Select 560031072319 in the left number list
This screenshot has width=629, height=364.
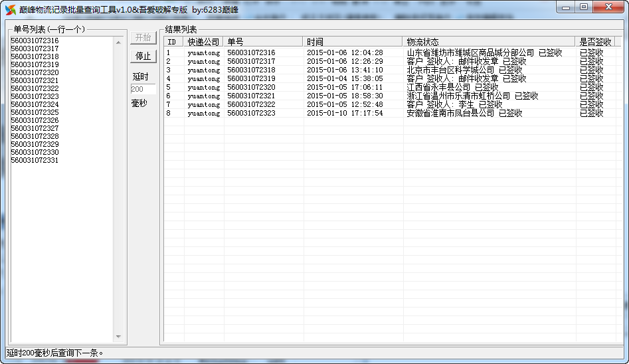[x=35, y=64]
